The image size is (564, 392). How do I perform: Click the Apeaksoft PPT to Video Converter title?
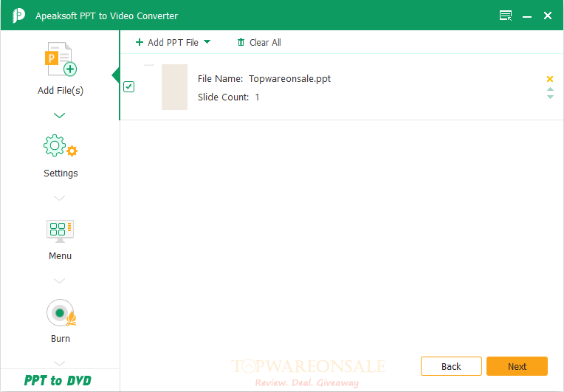coord(106,16)
